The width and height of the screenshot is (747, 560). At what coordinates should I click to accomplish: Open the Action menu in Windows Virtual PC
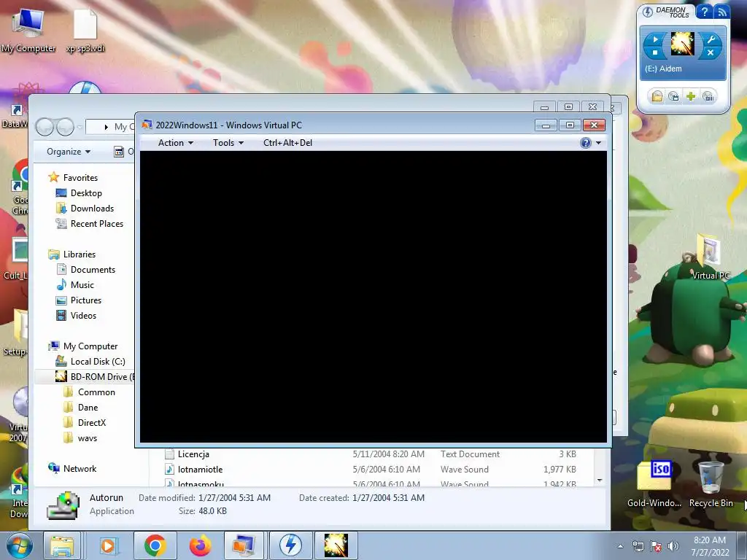pyautogui.click(x=175, y=143)
